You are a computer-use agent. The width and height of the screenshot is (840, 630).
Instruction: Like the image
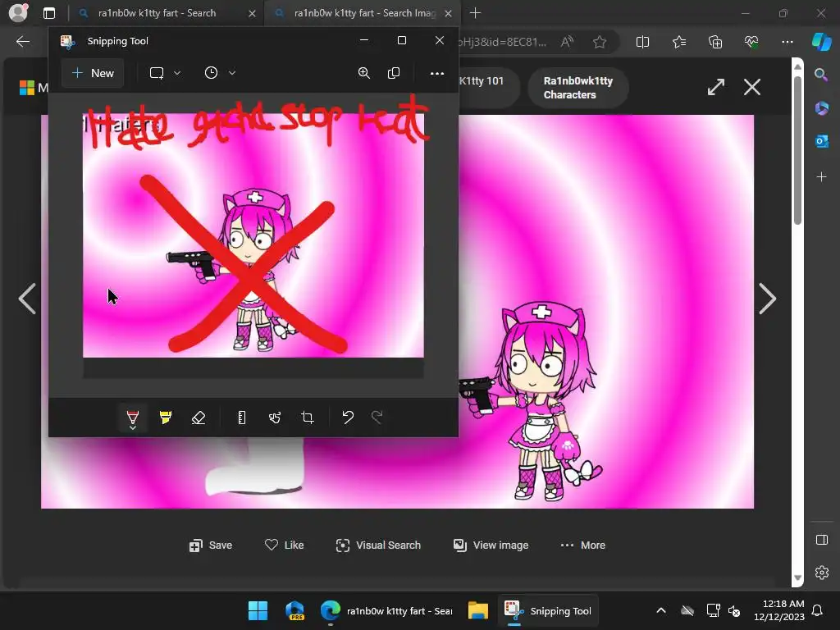point(285,546)
